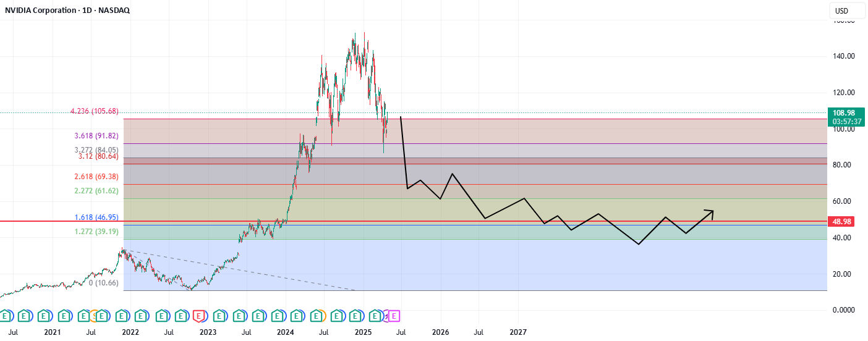The height and width of the screenshot is (341, 868).
Task: Click 2026 on the time axis
Action: 440,332
